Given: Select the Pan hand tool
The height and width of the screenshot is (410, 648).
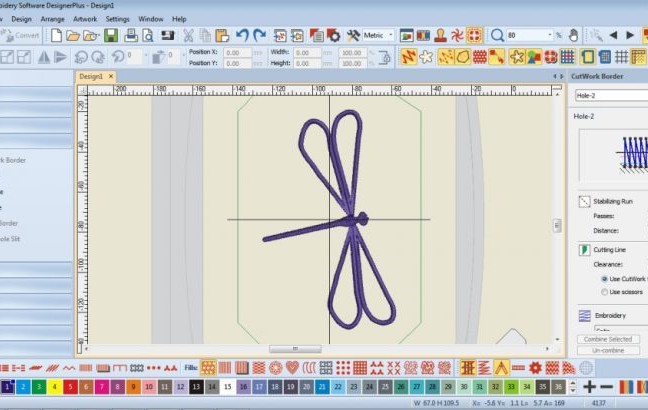Looking at the screenshot, I should [x=573, y=36].
